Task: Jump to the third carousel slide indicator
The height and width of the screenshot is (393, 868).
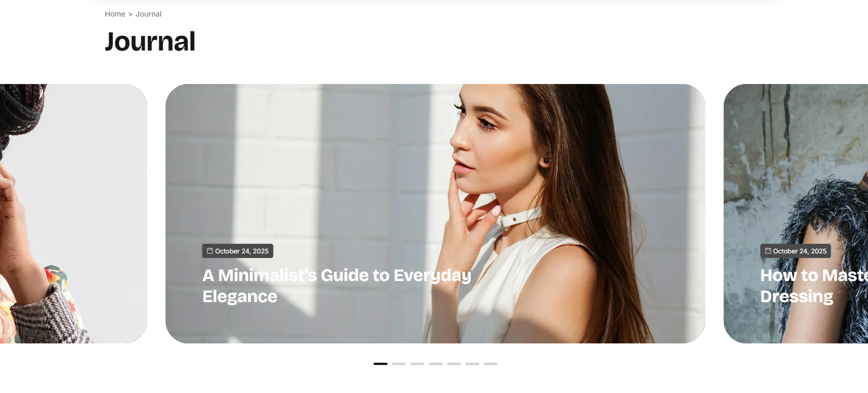Action: click(417, 364)
